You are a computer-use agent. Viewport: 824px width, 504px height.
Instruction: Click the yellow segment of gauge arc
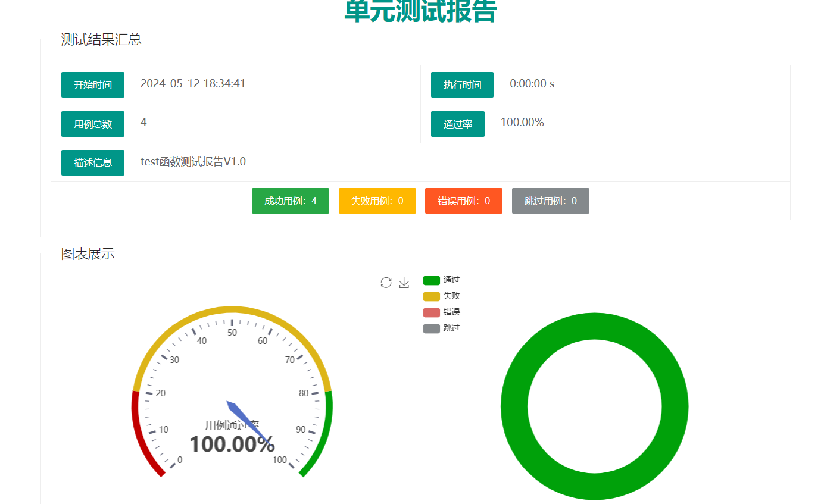(x=232, y=309)
